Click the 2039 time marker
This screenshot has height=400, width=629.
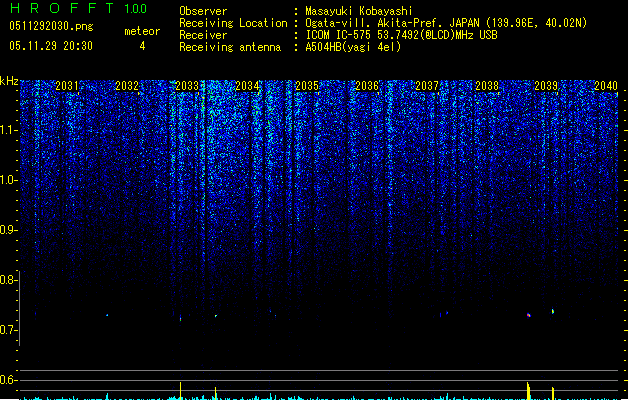pos(546,86)
